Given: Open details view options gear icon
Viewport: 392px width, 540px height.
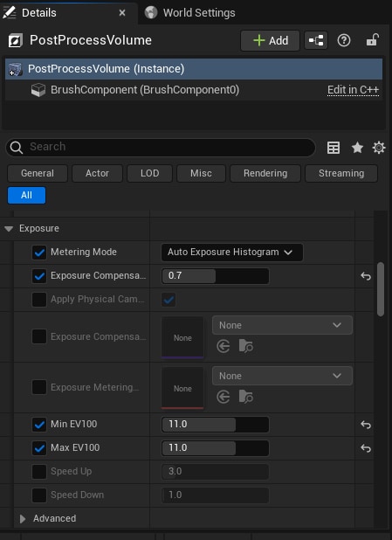Looking at the screenshot, I should click(379, 148).
